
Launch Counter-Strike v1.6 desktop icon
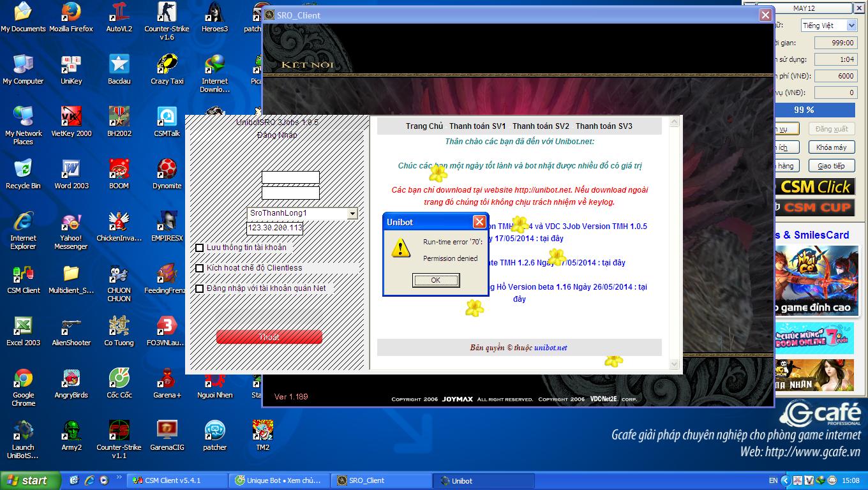[x=167, y=21]
